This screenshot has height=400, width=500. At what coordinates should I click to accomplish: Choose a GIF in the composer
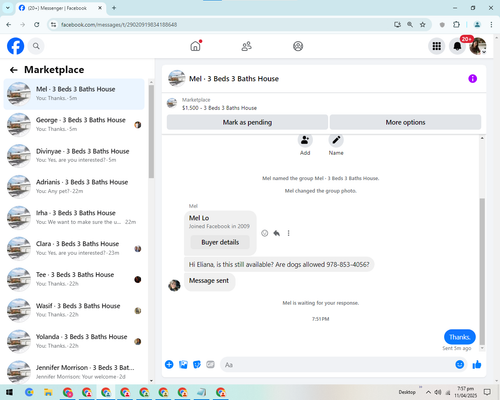[210, 365]
